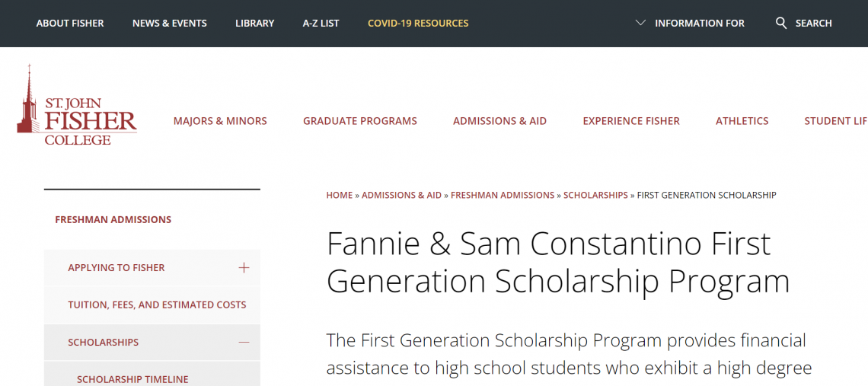Open Majors & Minors menu

220,121
